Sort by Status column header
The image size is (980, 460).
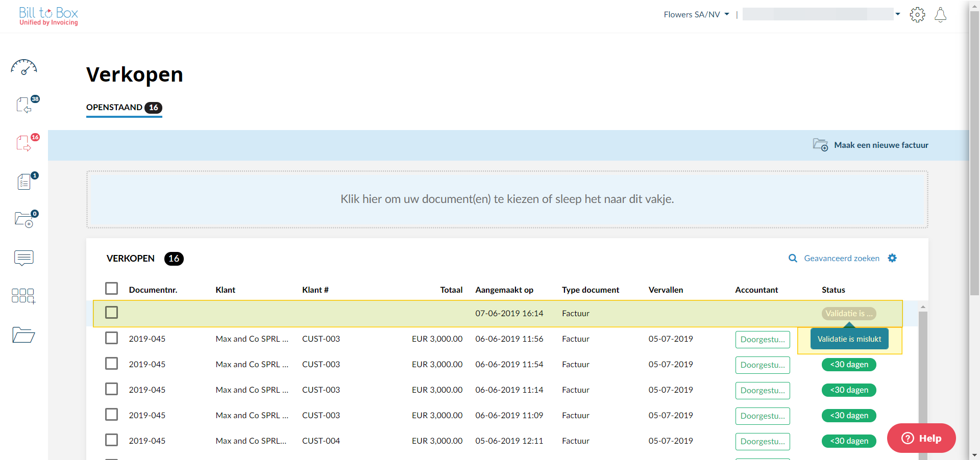click(x=833, y=290)
